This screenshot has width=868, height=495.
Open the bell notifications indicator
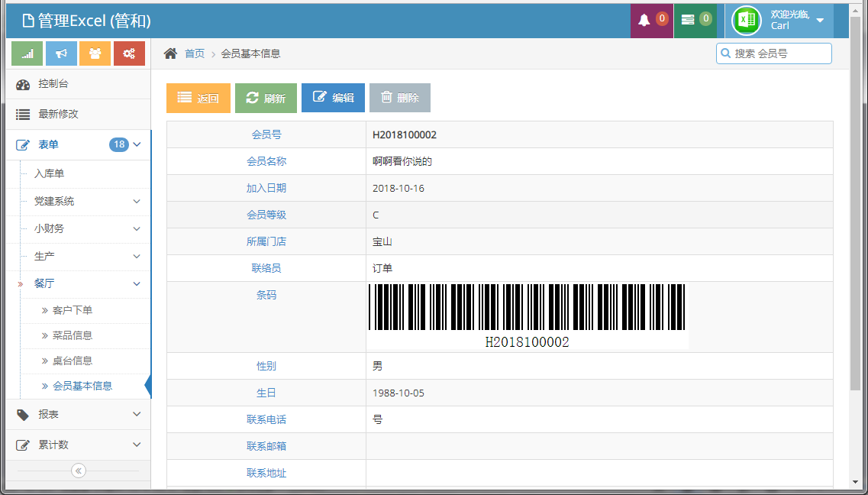tap(651, 21)
